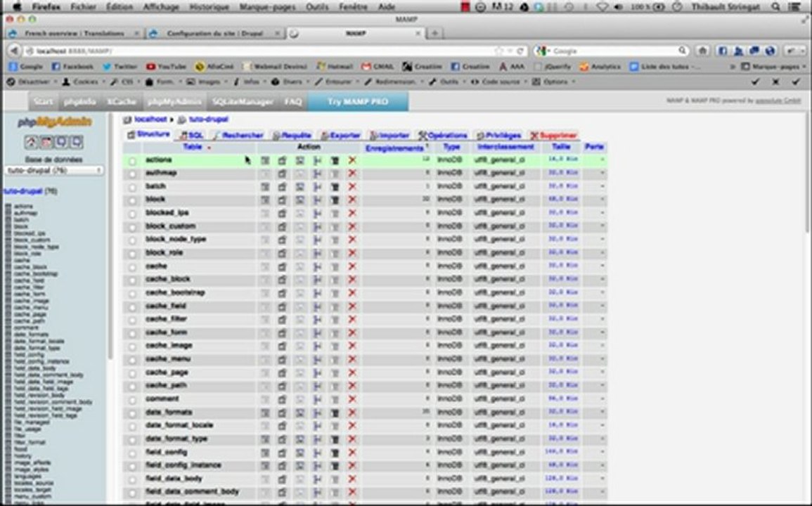Click search icon in date_format_type row
The height and width of the screenshot is (506, 812).
[299, 439]
